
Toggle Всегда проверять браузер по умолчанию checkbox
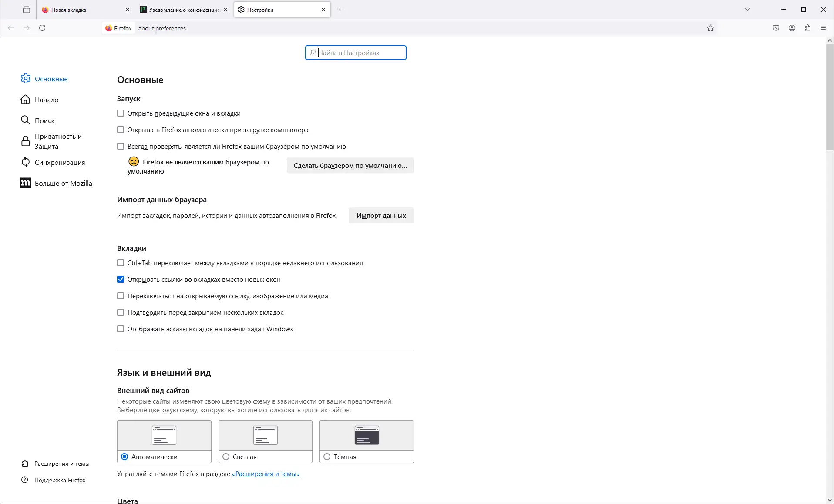[121, 146]
